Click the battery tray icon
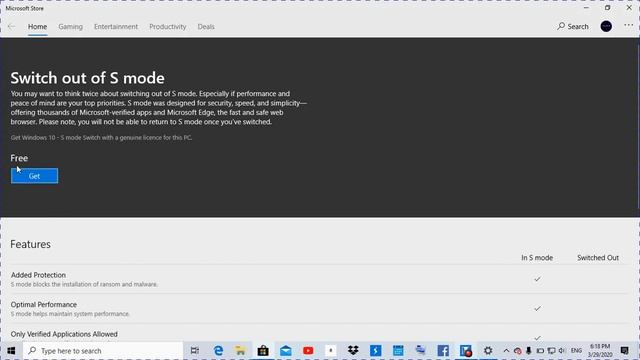The width and height of the screenshot is (640, 360). click(540, 351)
